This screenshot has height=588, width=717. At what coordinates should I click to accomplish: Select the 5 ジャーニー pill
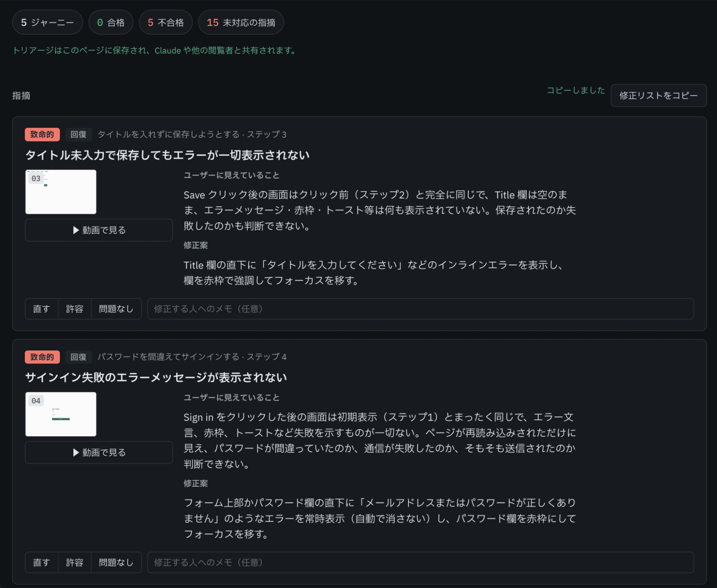(47, 23)
